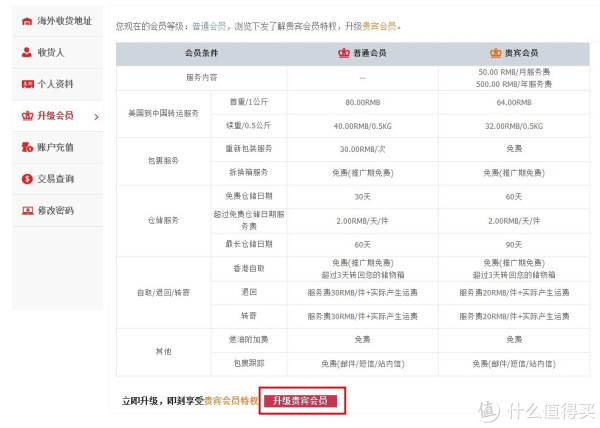The height and width of the screenshot is (428, 600).
Task: Click the 续重/0.5公斤 cell
Action: (x=249, y=125)
